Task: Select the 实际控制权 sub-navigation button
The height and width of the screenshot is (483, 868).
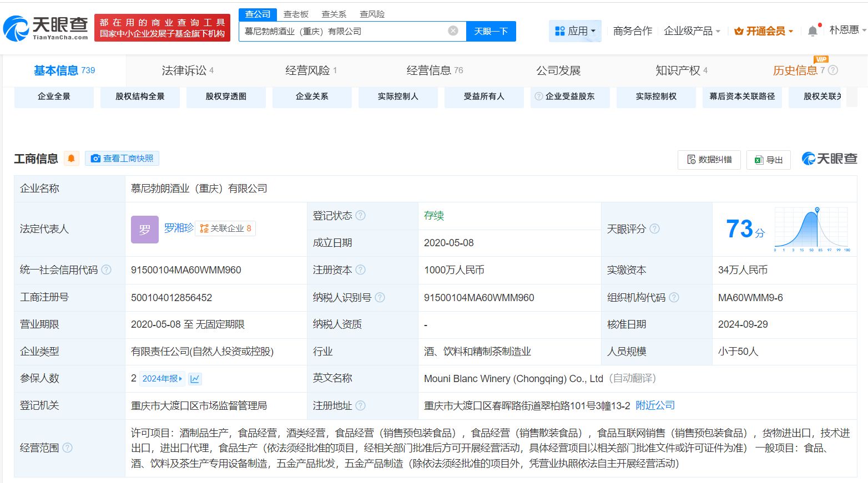Action: point(656,96)
